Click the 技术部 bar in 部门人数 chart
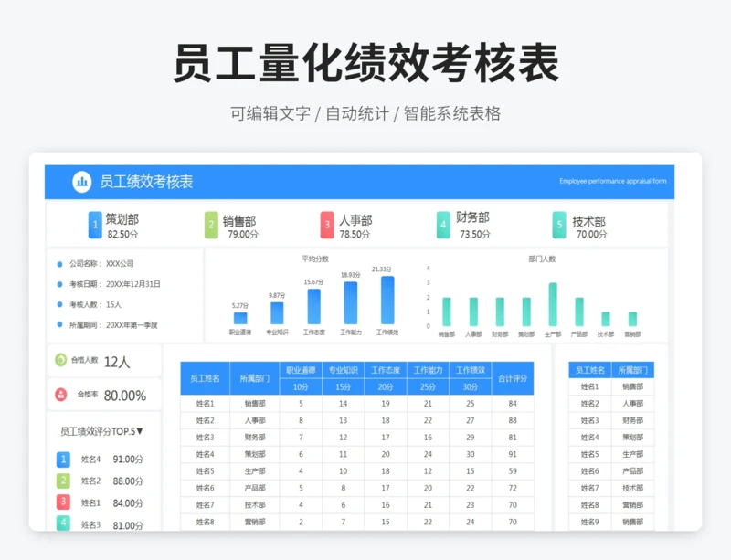Image resolution: width=731 pixels, height=560 pixels. tap(606, 319)
